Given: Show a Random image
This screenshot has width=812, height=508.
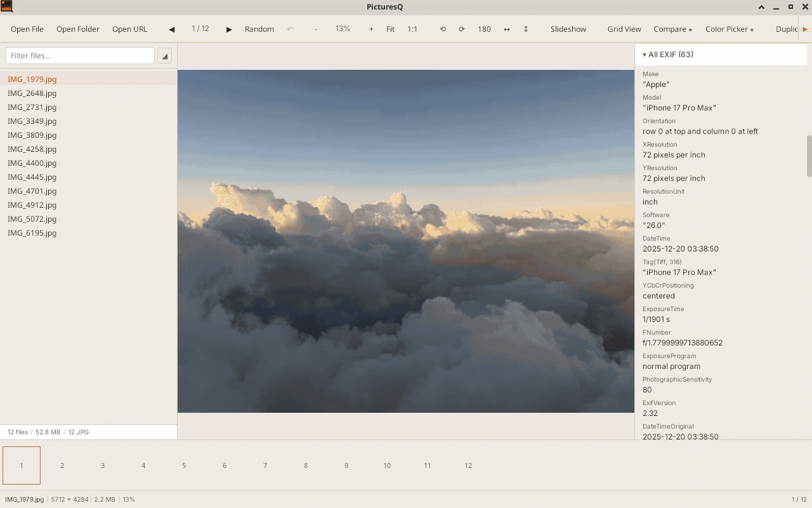Looking at the screenshot, I should click(259, 29).
